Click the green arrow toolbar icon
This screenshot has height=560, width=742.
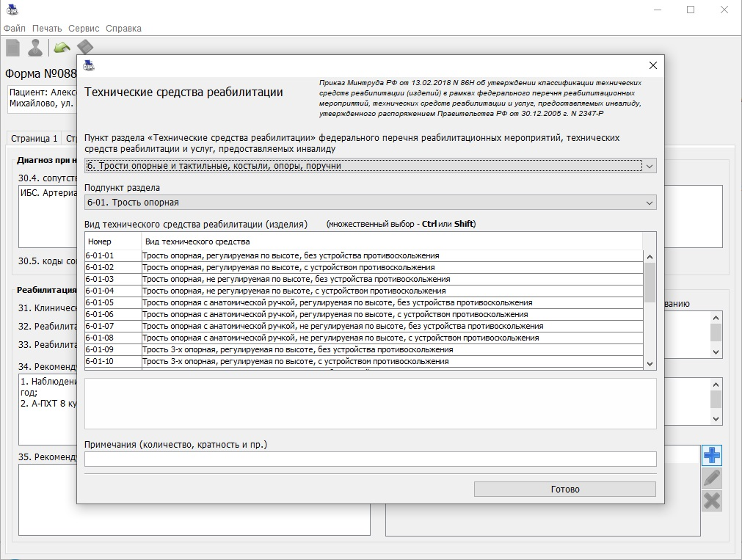click(x=62, y=48)
